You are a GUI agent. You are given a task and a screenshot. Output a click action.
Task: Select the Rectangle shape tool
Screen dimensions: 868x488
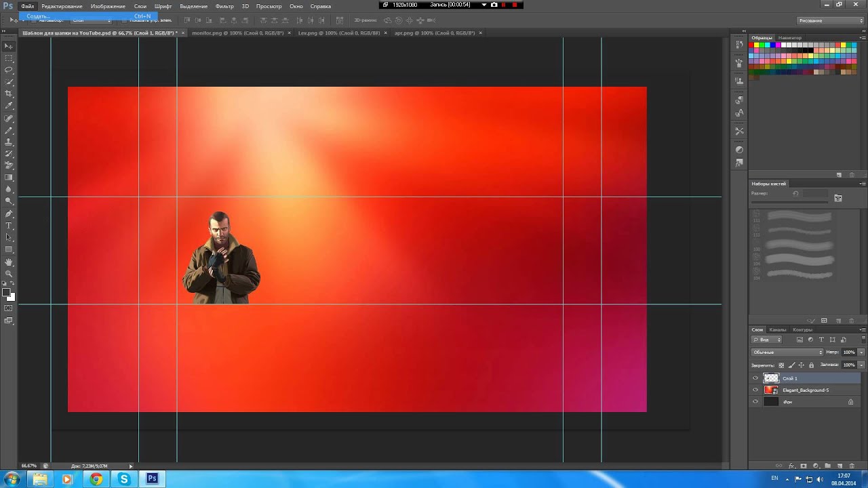9,249
